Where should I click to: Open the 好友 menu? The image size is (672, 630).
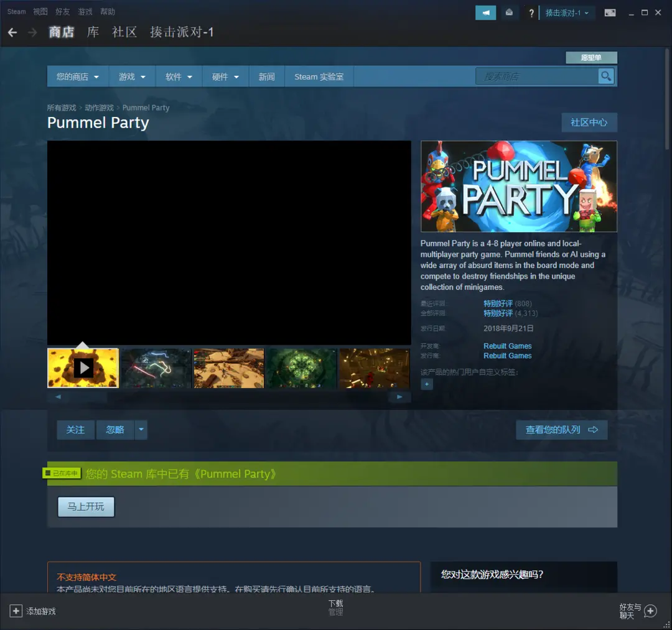point(63,12)
